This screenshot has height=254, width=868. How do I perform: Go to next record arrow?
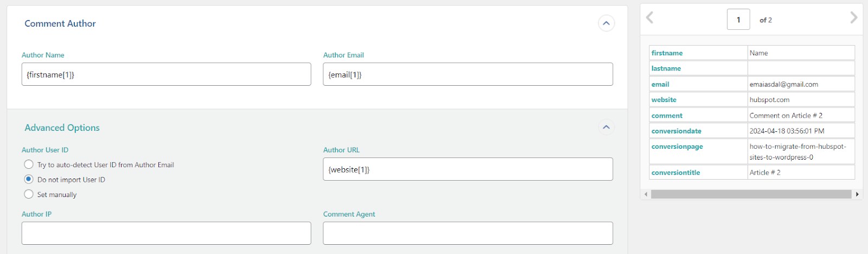pos(853,18)
